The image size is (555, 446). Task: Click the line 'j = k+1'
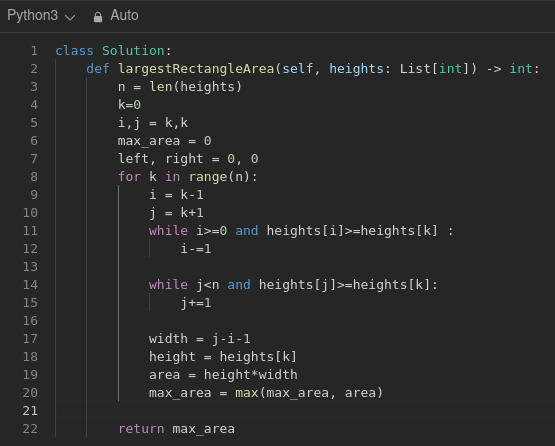[x=176, y=213]
